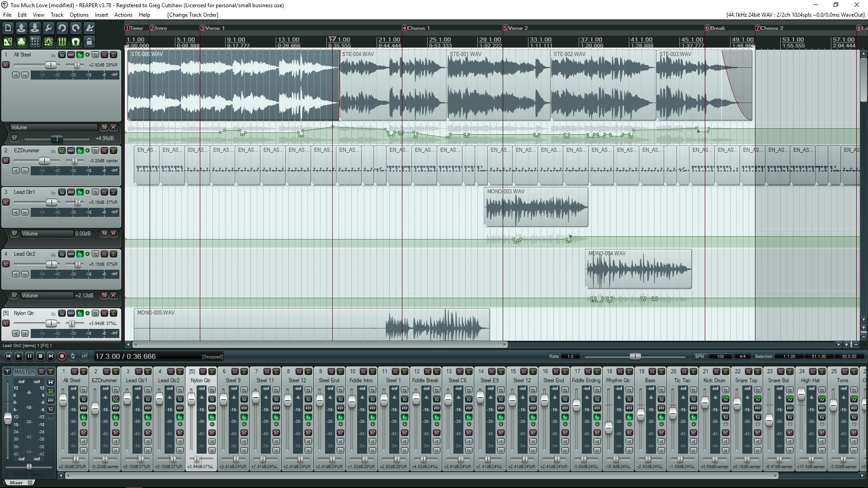Open the Actions menu
The width and height of the screenshot is (868, 488).
click(123, 15)
